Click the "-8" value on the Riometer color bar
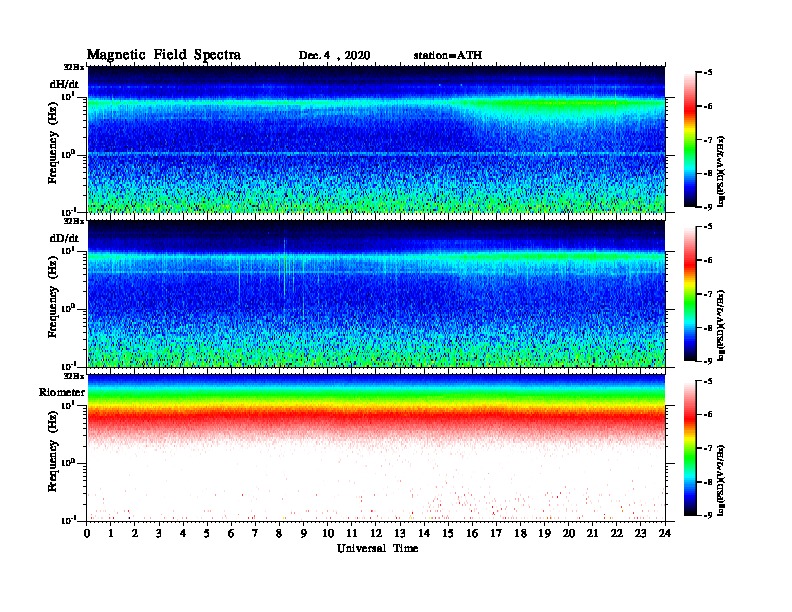Image resolution: width=792 pixels, height=612 pixels. pos(708,482)
